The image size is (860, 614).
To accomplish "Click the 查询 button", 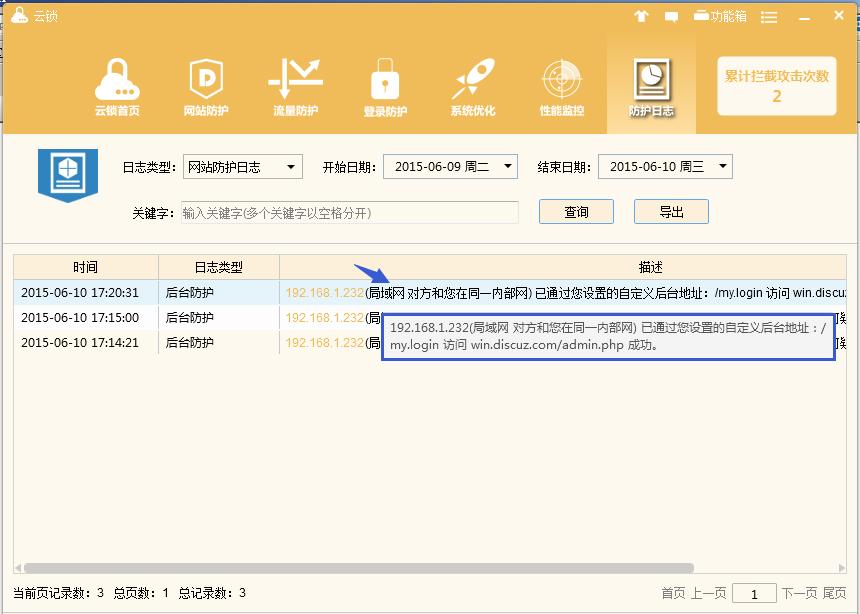I will pyautogui.click(x=576, y=212).
